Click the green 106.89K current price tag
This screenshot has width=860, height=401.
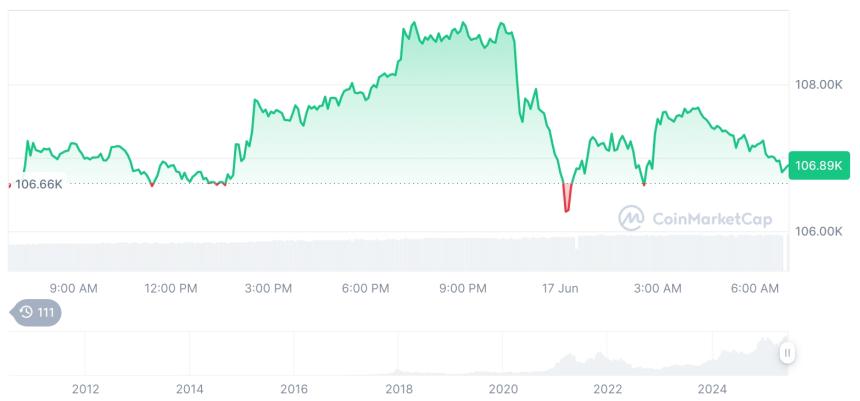click(817, 165)
